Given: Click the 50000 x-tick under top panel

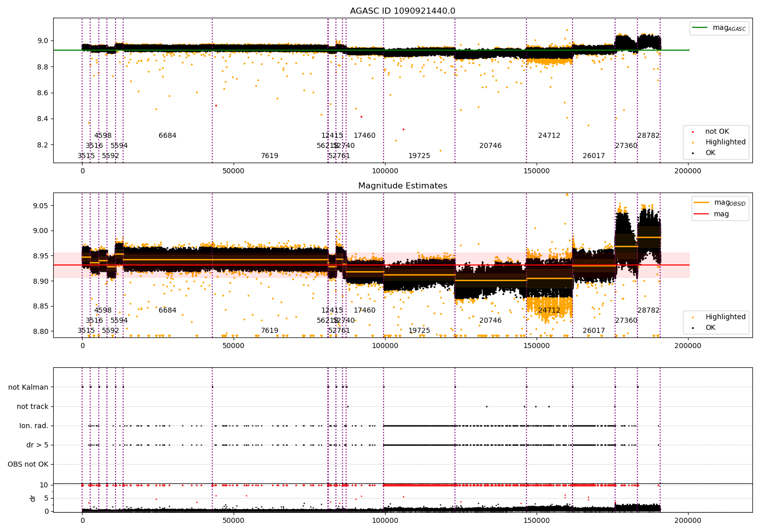Looking at the screenshot, I should [x=234, y=171].
